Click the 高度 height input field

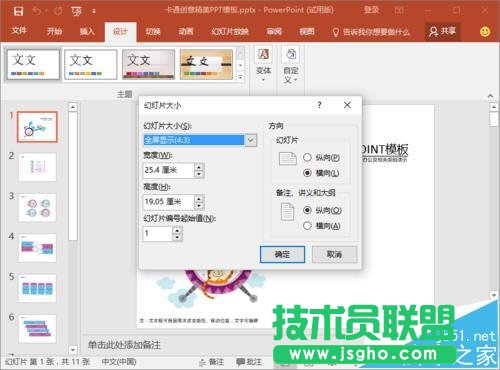168,202
